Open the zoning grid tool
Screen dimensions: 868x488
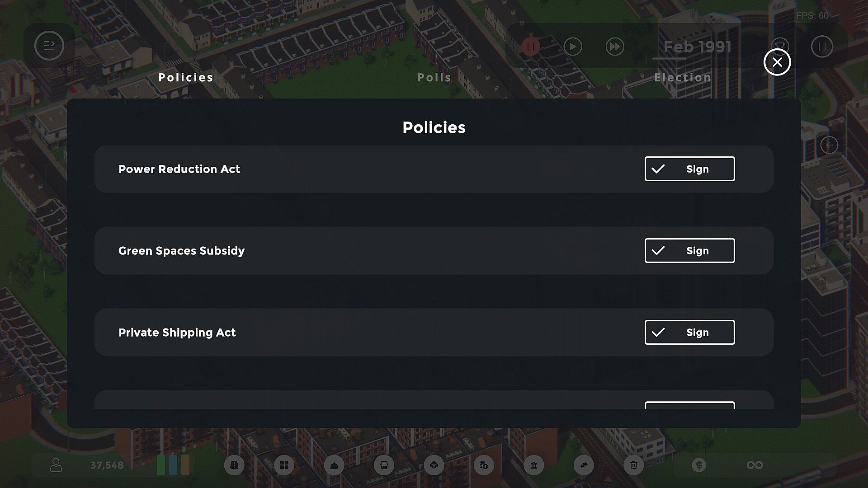coord(284,465)
